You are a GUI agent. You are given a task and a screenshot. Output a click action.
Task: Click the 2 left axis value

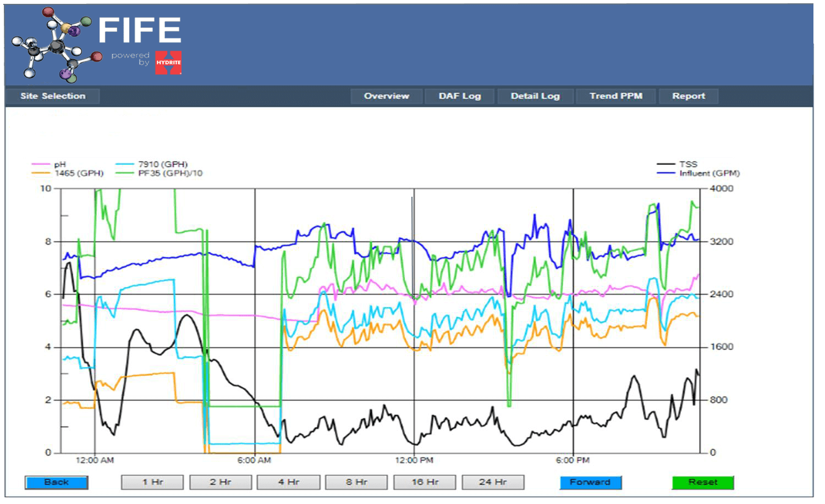coord(48,400)
